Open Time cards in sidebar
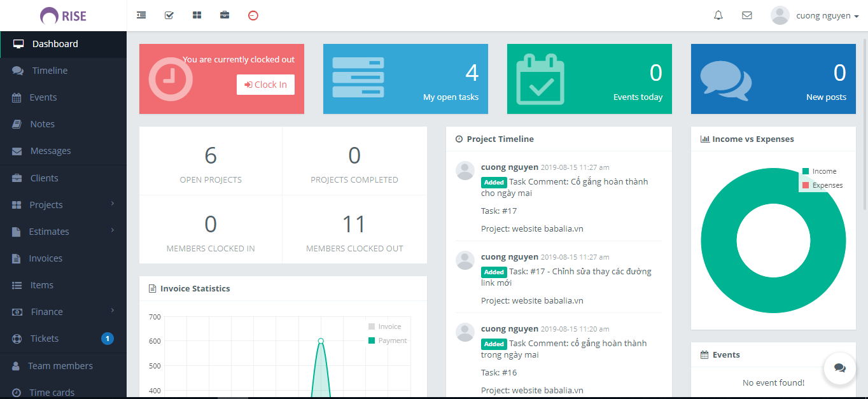The image size is (868, 399). pos(64,392)
